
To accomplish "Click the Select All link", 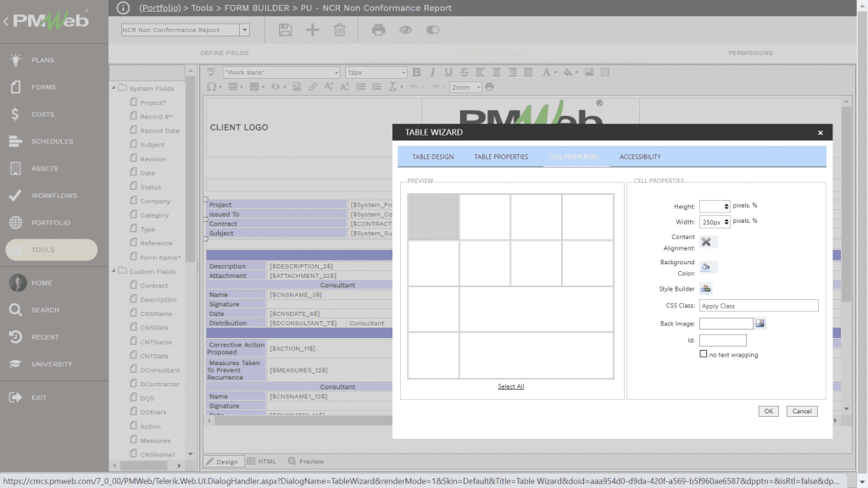I will (510, 386).
